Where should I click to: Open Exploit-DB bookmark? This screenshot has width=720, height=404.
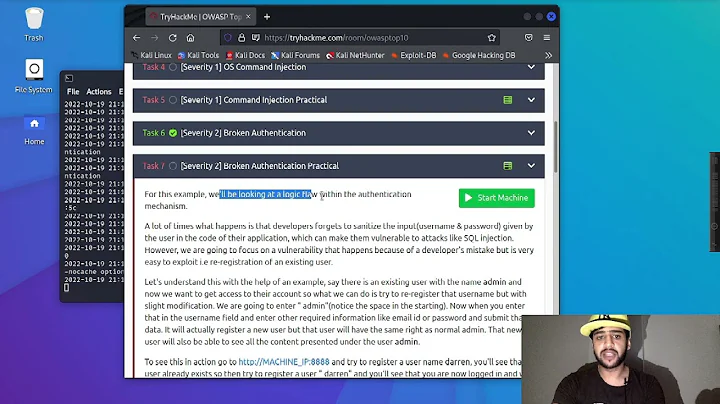pos(413,55)
